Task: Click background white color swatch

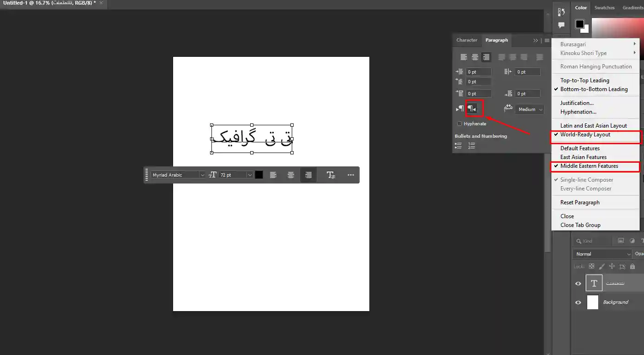Action: [x=586, y=30]
